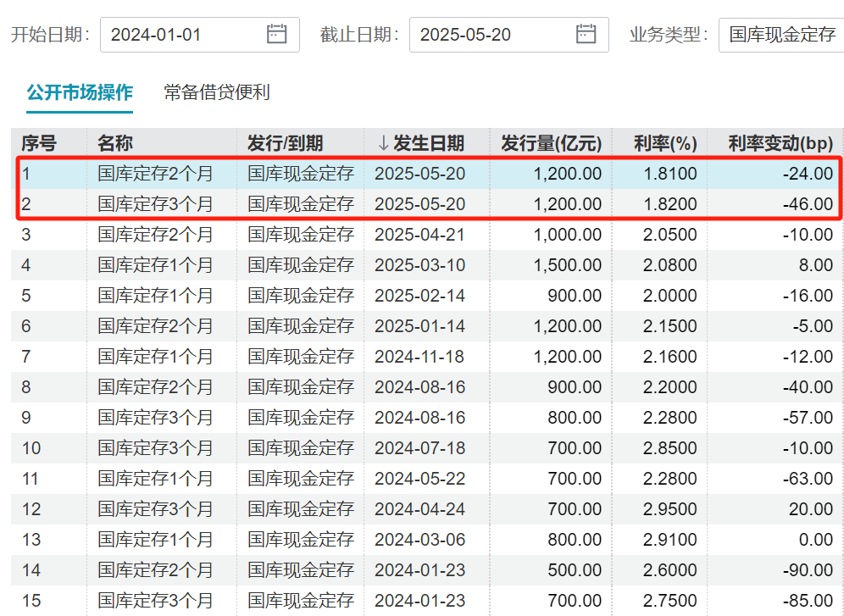Click the 名称 column header
The width and height of the screenshot is (844, 616).
point(115,143)
